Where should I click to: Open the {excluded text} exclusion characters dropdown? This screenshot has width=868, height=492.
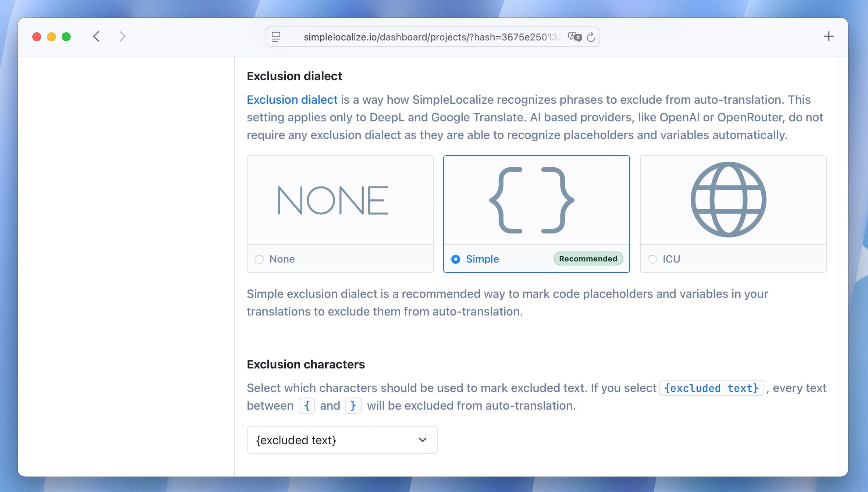tap(342, 440)
